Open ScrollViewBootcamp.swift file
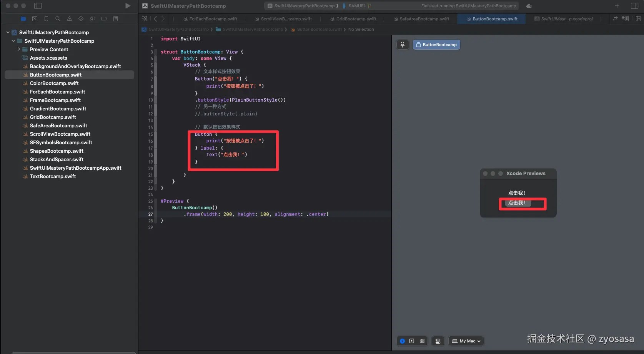Viewport: 644px width, 354px height. point(60,134)
